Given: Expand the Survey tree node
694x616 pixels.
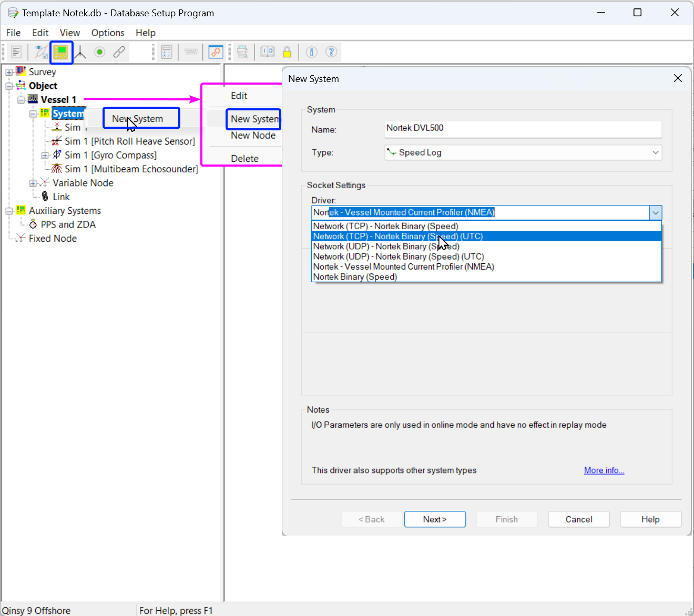Looking at the screenshot, I should pyautogui.click(x=9, y=72).
